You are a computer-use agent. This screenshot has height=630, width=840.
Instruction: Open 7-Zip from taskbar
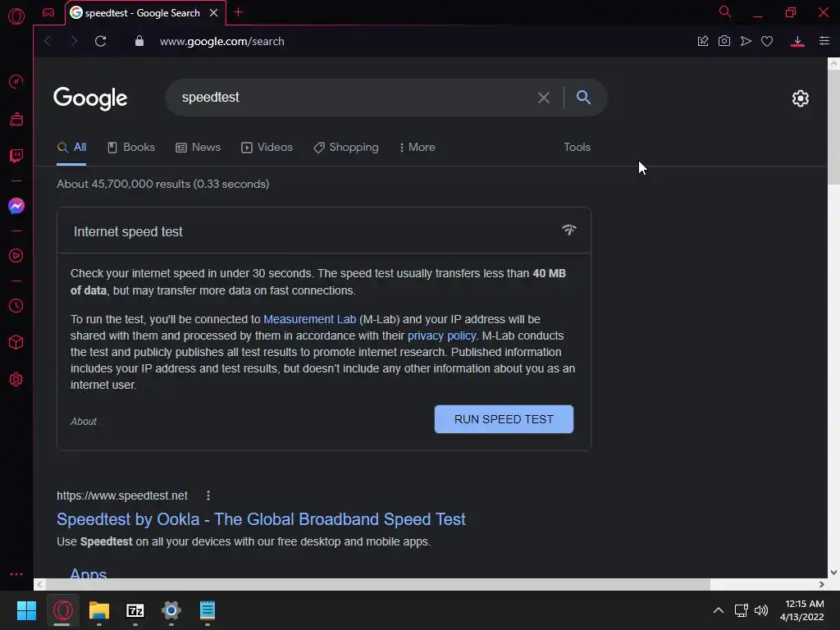[135, 610]
